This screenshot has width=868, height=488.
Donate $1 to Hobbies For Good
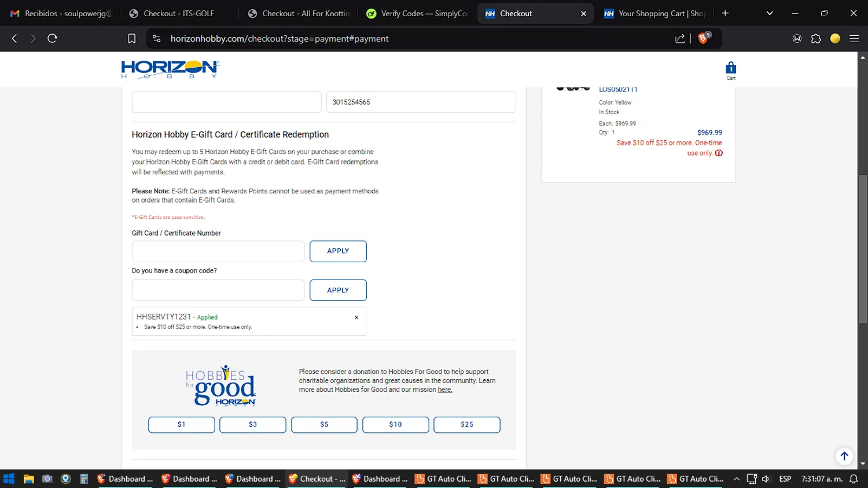coord(182,425)
